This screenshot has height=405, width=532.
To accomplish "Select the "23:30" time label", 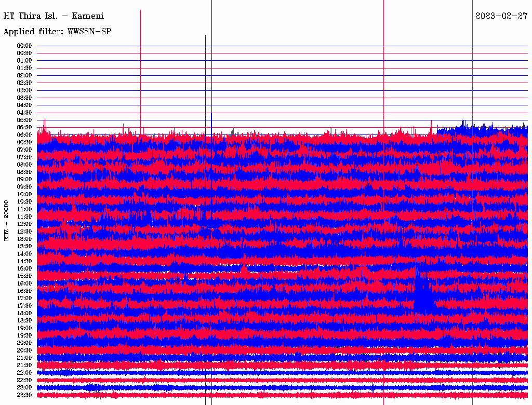I will (x=24, y=395).
